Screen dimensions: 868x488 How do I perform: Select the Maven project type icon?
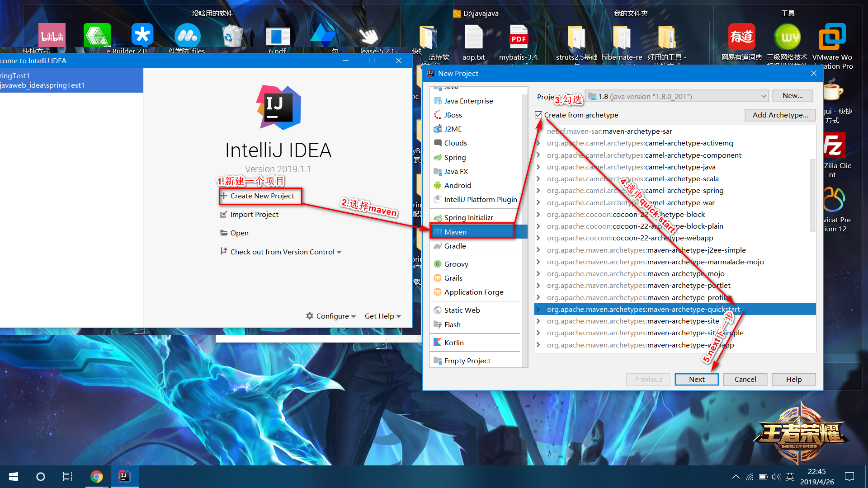click(438, 231)
